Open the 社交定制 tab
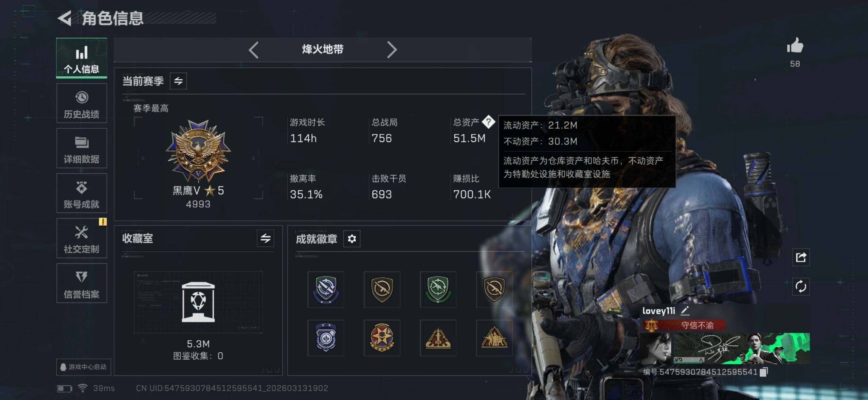The image size is (868, 400). 82,239
